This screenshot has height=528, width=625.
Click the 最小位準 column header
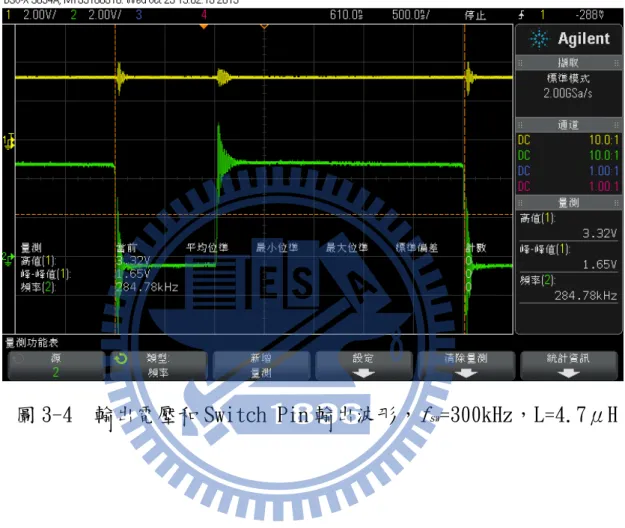[x=277, y=248]
